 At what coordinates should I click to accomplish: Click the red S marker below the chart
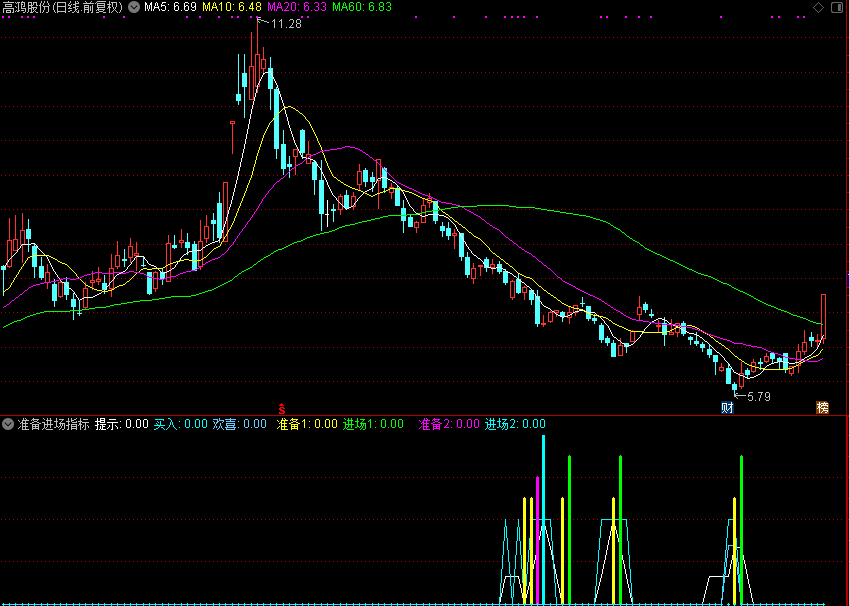(x=282, y=409)
